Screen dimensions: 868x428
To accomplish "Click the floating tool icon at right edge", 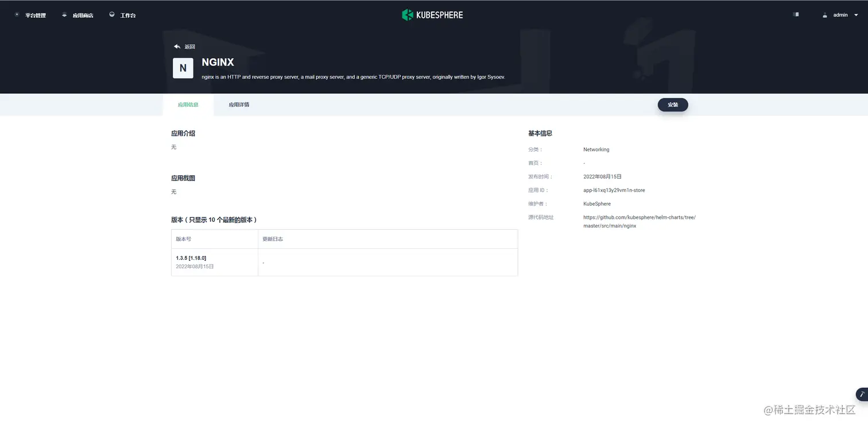I will tap(862, 394).
